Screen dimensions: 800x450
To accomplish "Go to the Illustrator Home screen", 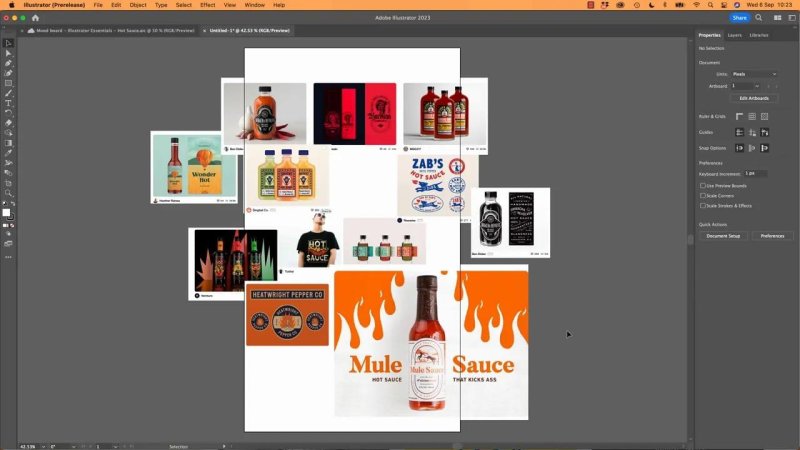I will pos(35,18).
